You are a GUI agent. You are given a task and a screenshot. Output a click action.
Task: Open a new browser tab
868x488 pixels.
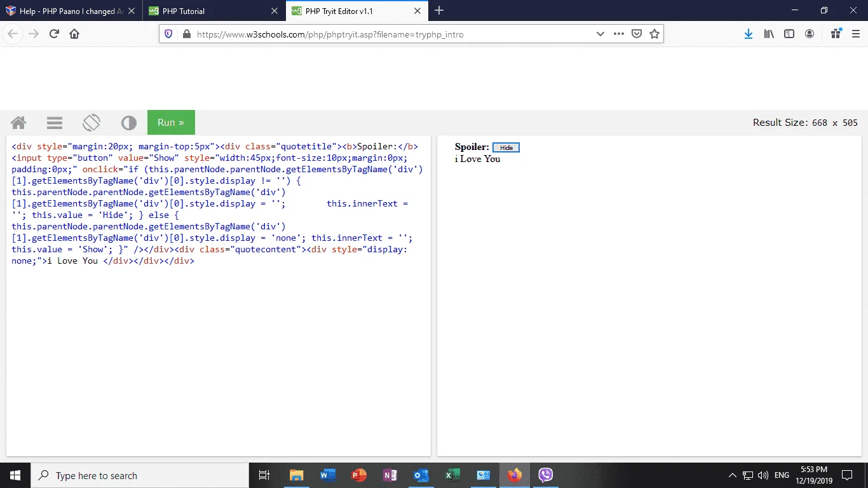coord(439,11)
